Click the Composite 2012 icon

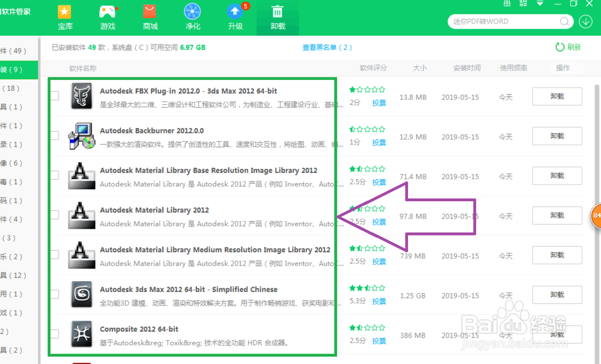(82, 334)
